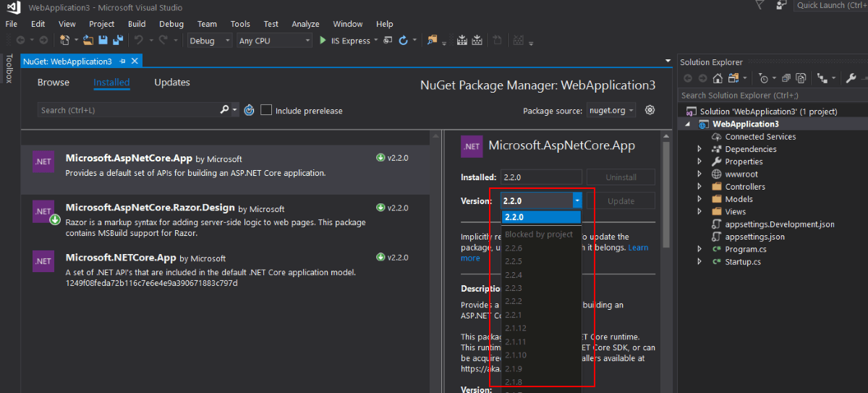The height and width of the screenshot is (393, 868).
Task: Click the Solution Explorer Home icon
Action: (719, 78)
